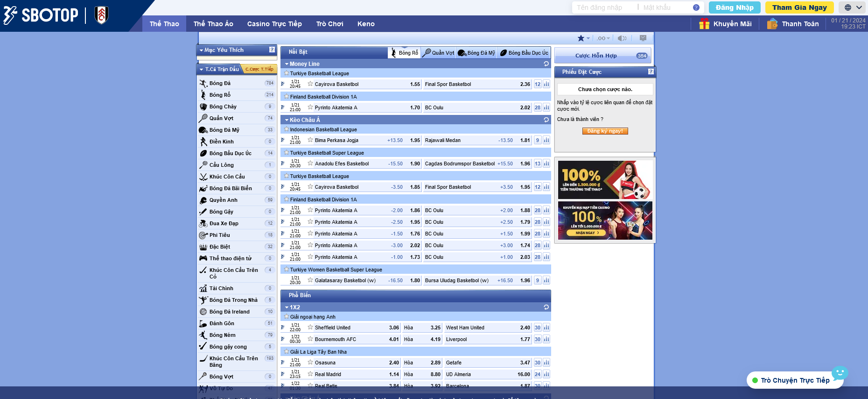The width and height of the screenshot is (868, 399).
Task: Open help icon in Mục Yêu Thích
Action: (272, 50)
